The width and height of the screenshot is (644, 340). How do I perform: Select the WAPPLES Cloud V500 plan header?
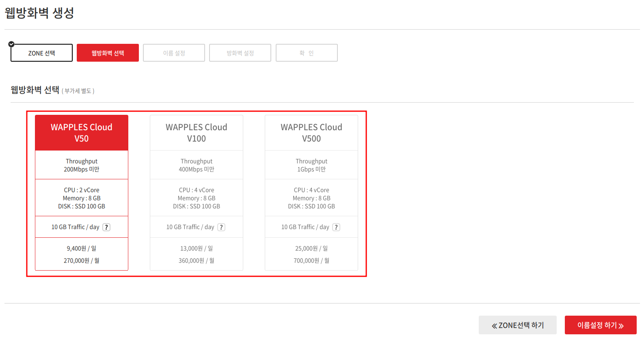[311, 133]
